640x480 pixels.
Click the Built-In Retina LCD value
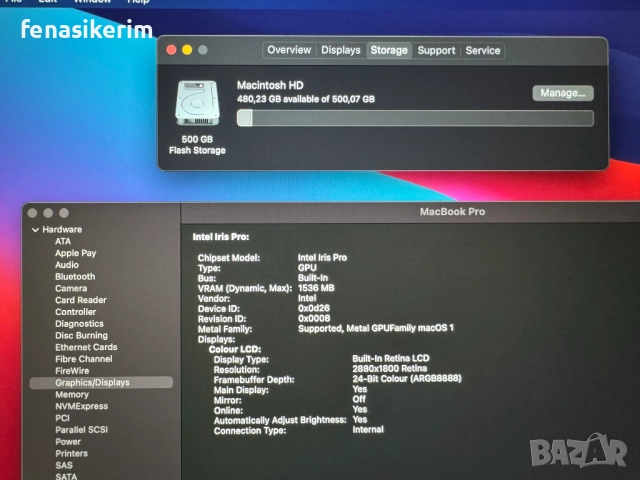tap(391, 358)
